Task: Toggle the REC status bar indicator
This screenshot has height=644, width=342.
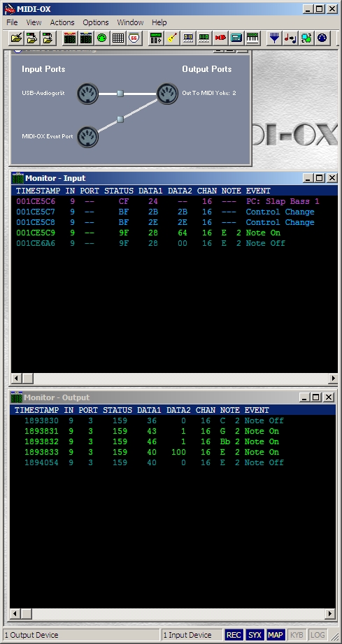Action: tap(234, 635)
